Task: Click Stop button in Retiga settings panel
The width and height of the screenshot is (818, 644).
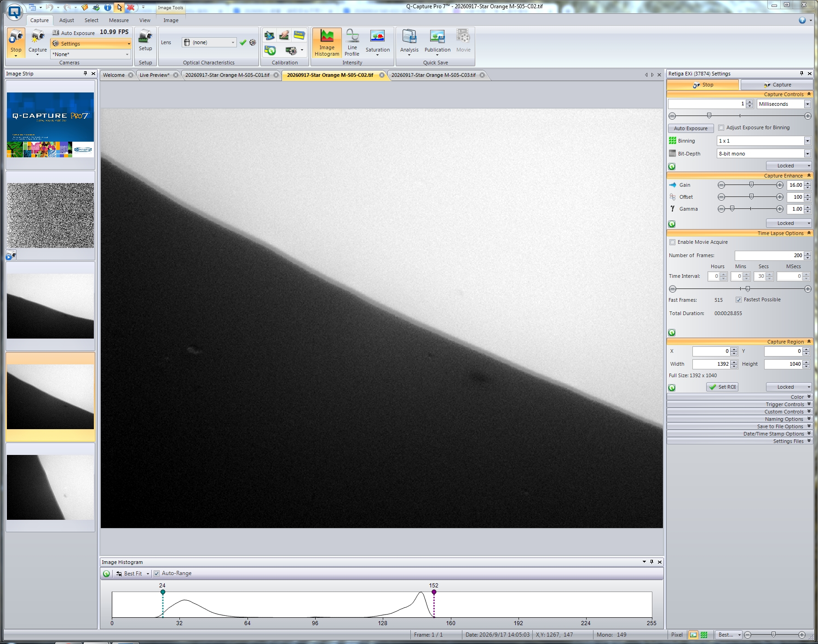Action: click(x=703, y=85)
